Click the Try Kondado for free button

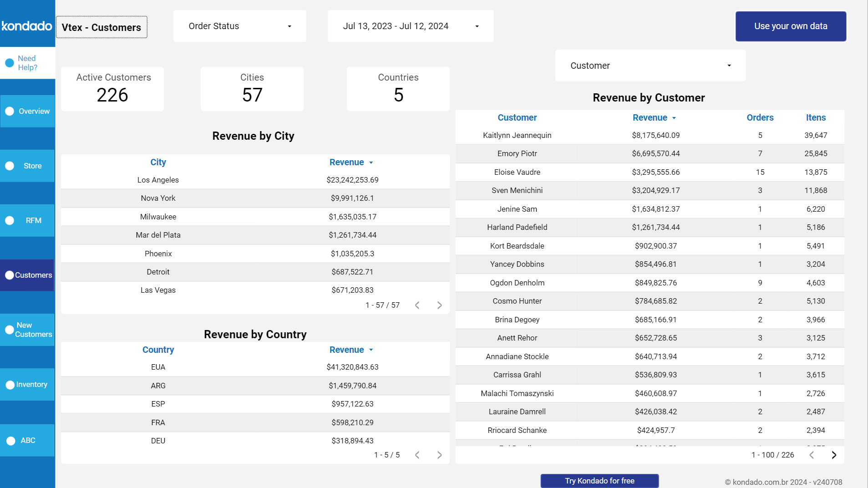[x=599, y=480]
